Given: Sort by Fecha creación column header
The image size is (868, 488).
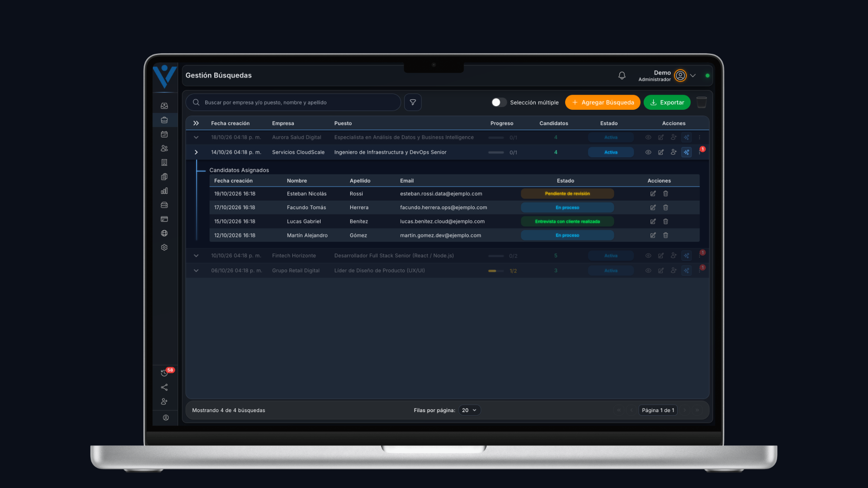Looking at the screenshot, I should tap(230, 123).
